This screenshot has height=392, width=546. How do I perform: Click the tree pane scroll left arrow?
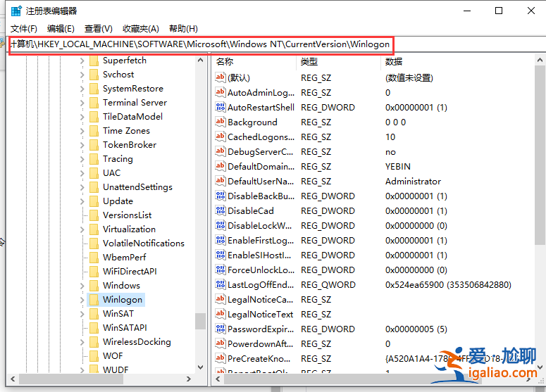(x=13, y=379)
